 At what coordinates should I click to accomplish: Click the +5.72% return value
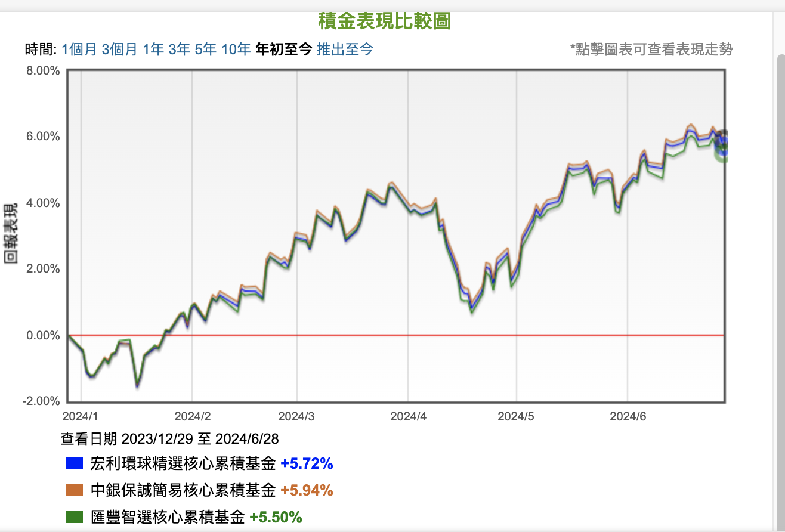point(307,463)
